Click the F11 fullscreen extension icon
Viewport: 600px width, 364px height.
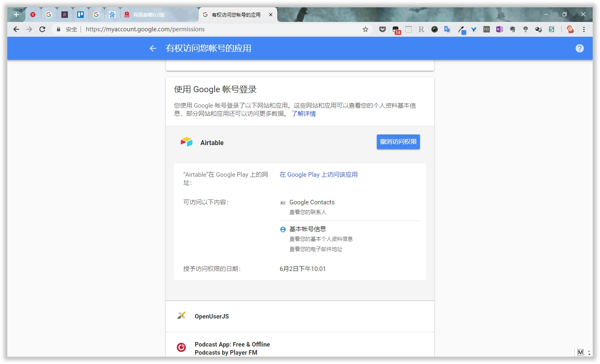click(x=486, y=29)
